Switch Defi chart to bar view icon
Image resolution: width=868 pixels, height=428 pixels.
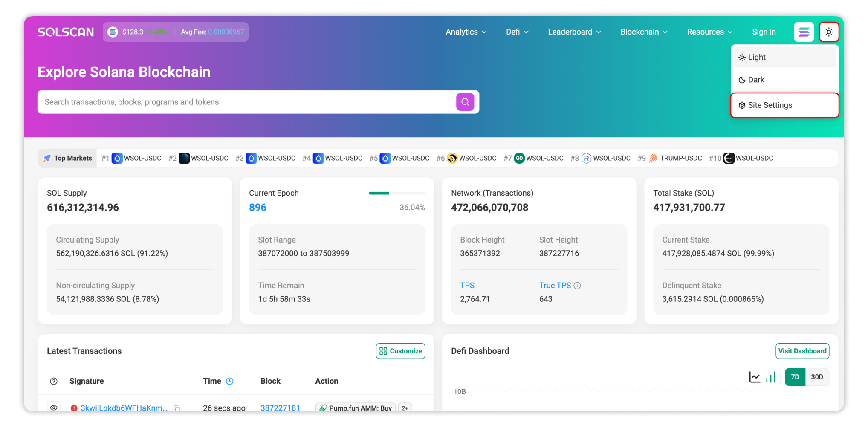pos(770,377)
